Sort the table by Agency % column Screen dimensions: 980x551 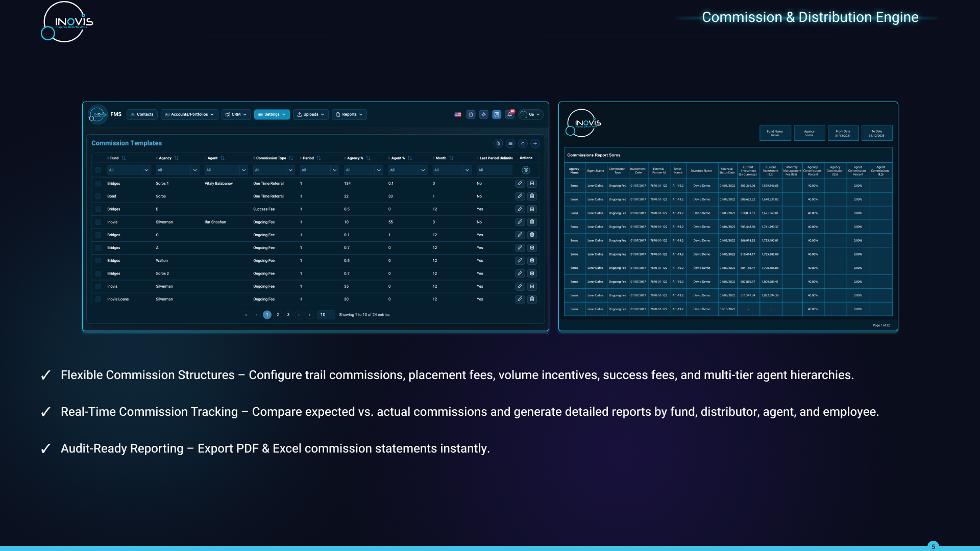pyautogui.click(x=368, y=158)
